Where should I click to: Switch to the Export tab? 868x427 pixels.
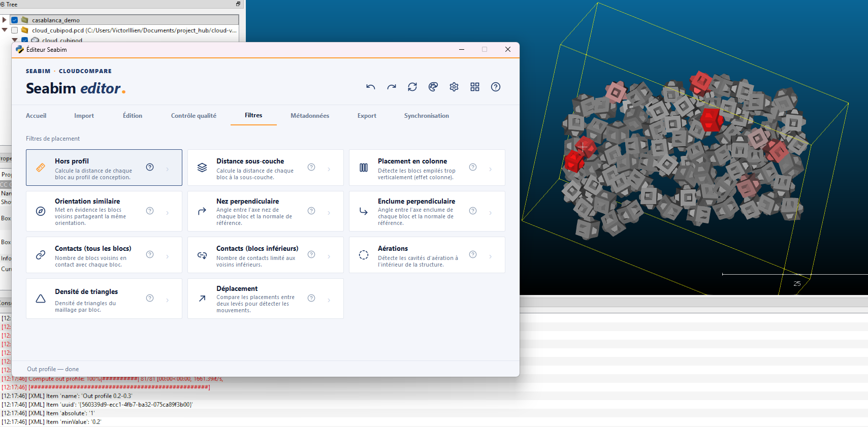(367, 116)
